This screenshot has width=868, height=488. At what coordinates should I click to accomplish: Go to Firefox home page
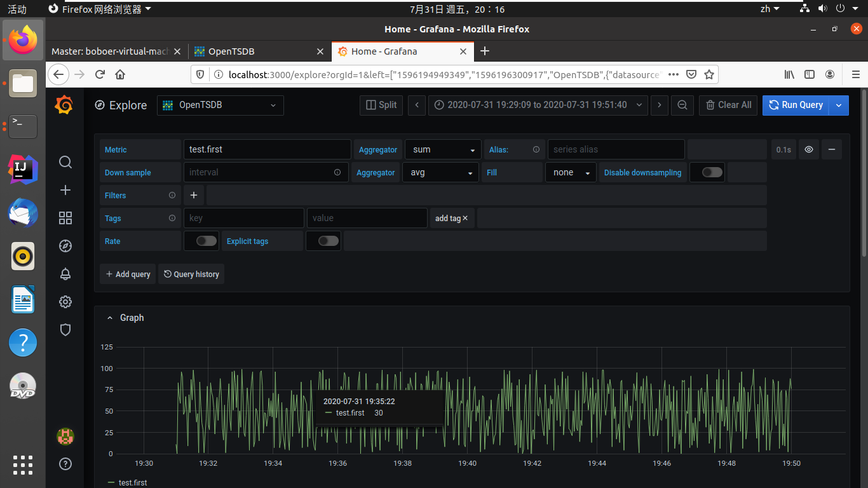[x=120, y=74]
